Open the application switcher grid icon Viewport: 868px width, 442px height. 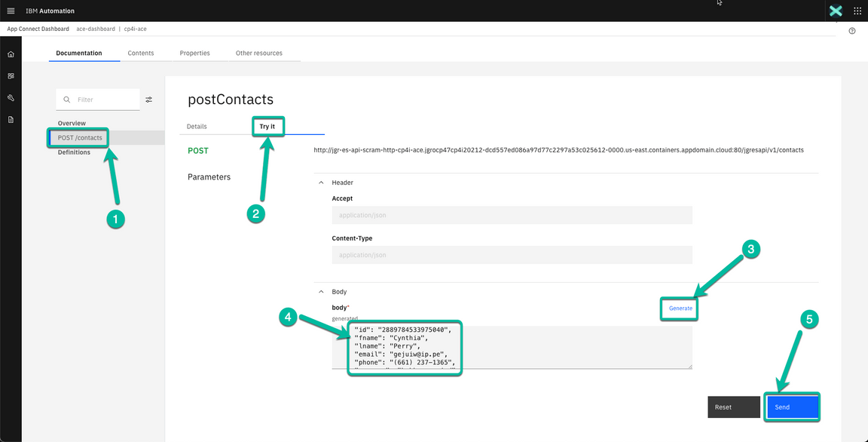857,11
